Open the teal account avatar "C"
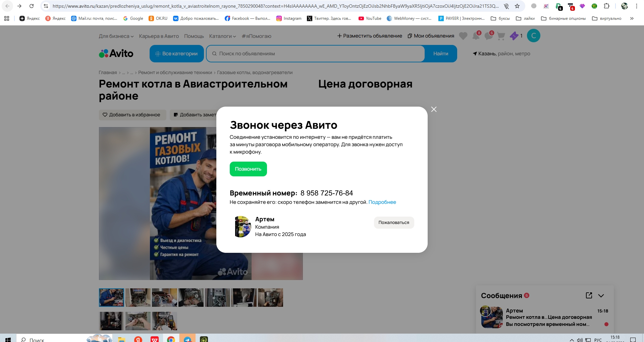Screen dimensions: 644x342 click(x=534, y=36)
